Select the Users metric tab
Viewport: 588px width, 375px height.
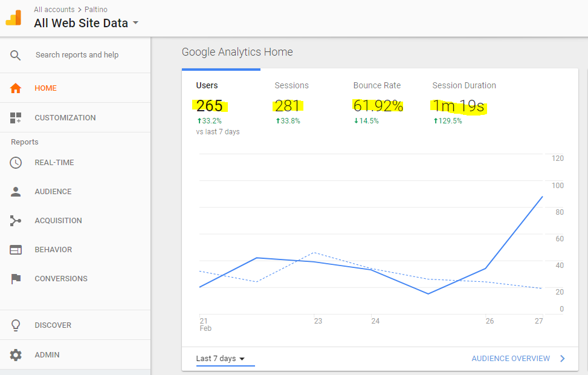click(207, 86)
